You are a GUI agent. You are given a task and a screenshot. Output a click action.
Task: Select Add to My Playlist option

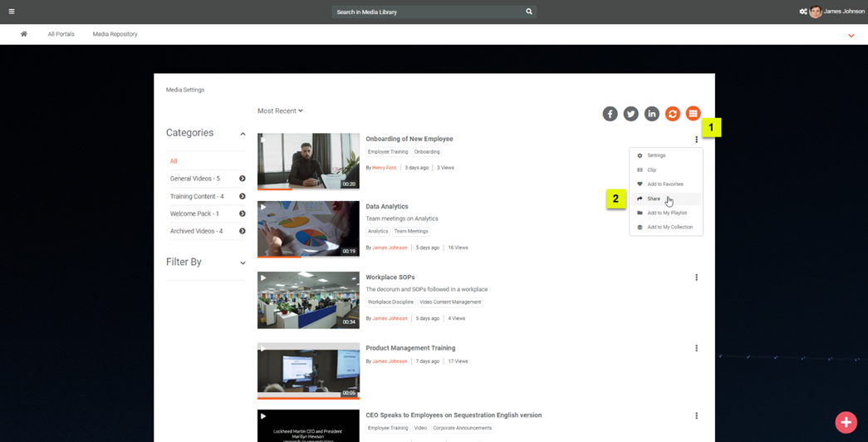coord(666,213)
